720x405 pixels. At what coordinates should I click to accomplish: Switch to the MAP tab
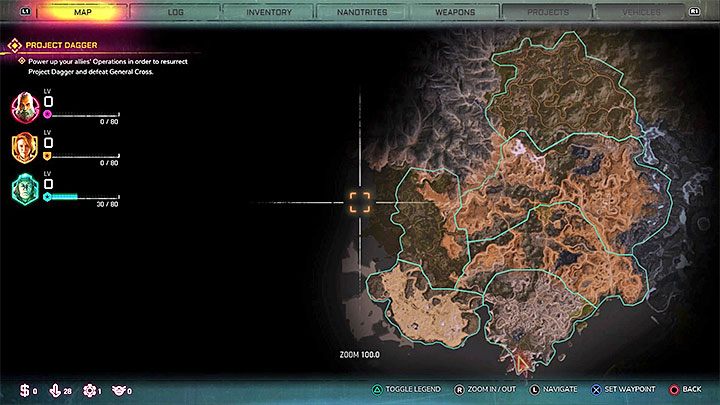tap(83, 12)
